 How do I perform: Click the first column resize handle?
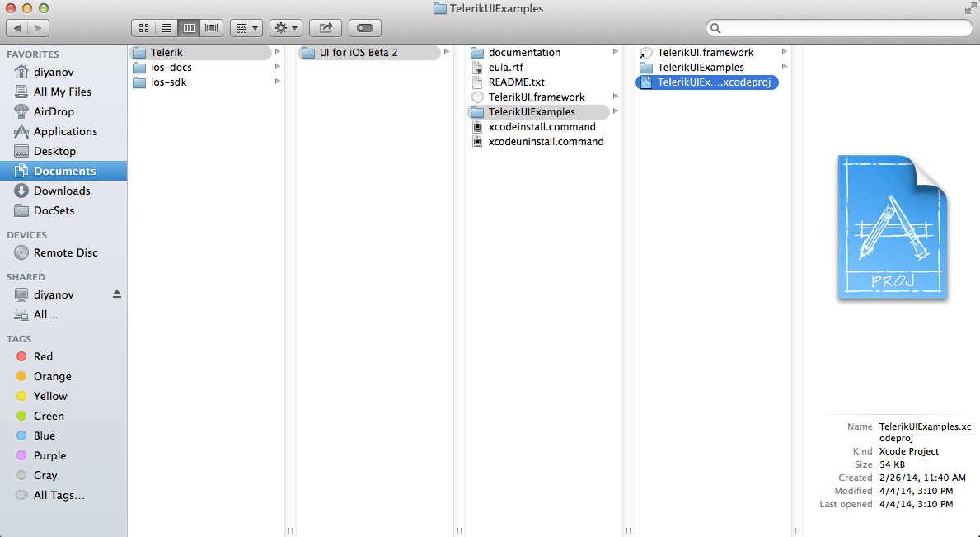point(291,530)
